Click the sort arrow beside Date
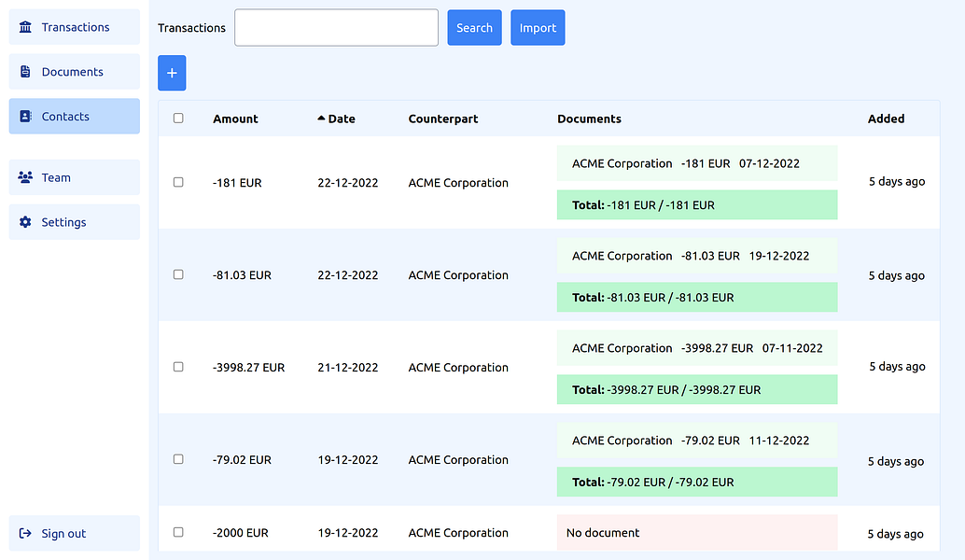The width and height of the screenshot is (965, 560). click(x=322, y=119)
